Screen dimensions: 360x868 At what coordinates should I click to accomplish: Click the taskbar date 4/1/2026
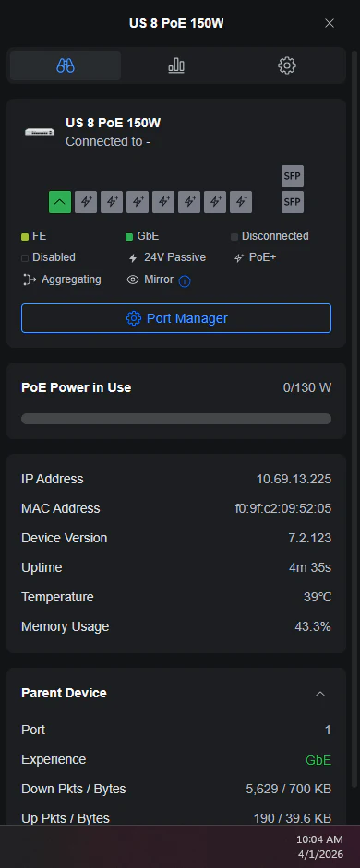tap(319, 854)
